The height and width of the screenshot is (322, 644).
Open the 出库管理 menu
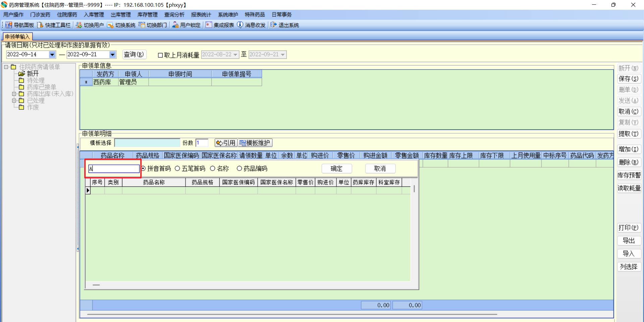(121, 14)
